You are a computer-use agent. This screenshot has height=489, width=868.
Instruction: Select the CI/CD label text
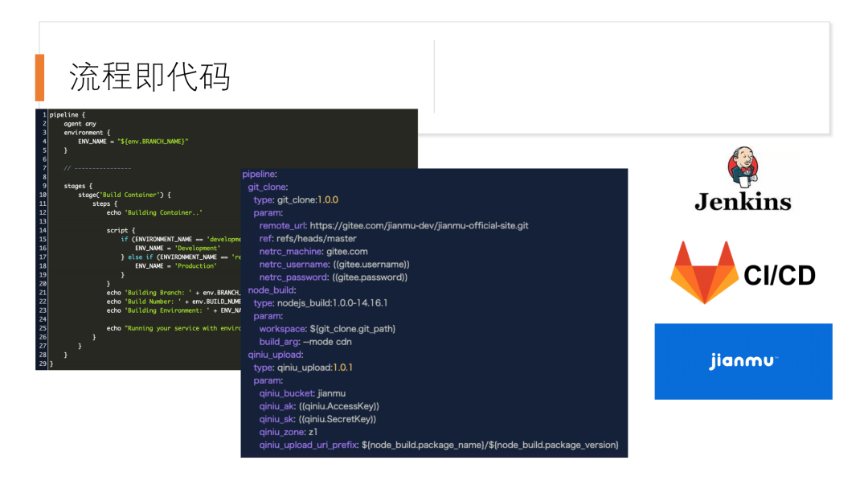click(x=780, y=275)
